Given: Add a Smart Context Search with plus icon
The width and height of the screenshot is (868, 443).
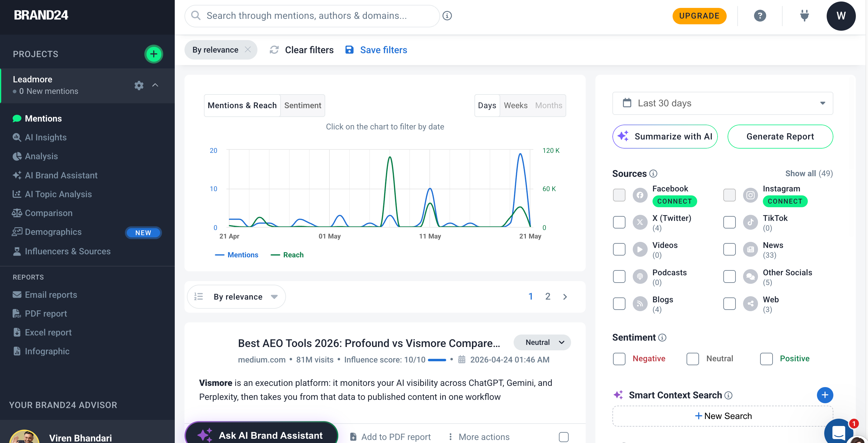Looking at the screenshot, I should tap(825, 395).
